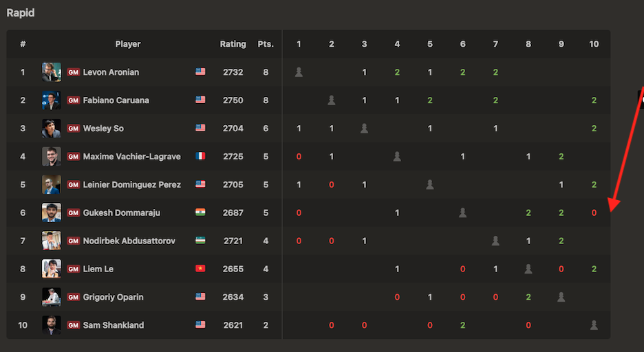Click Sam Shankland's avatar thumbnail

52,325
